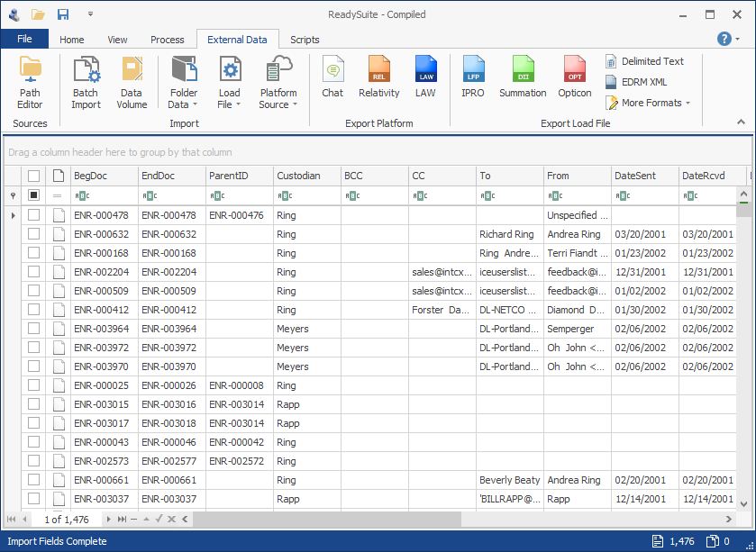Open the help dropdown arrow
Viewport: 756px width, 552px height.
(738, 39)
